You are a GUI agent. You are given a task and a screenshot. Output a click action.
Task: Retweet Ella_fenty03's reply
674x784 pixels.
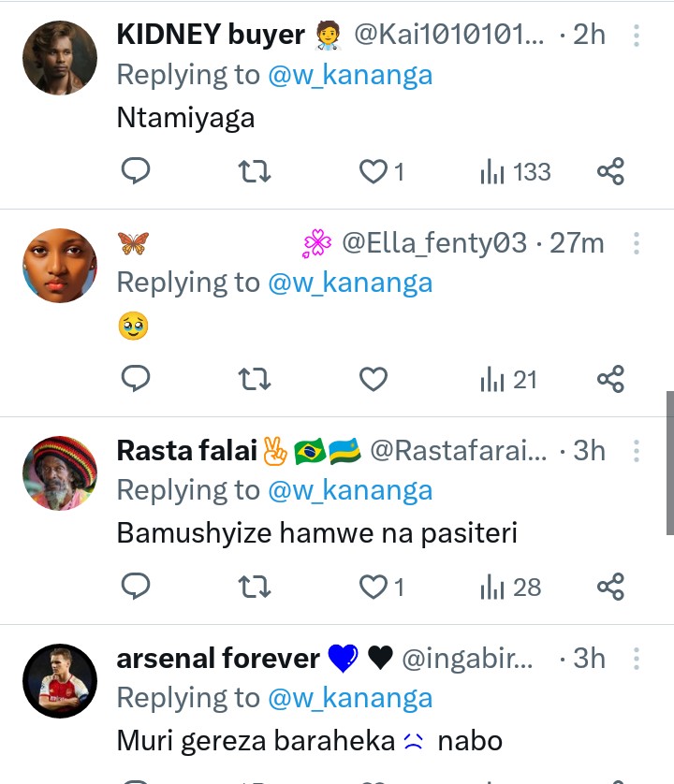255,379
